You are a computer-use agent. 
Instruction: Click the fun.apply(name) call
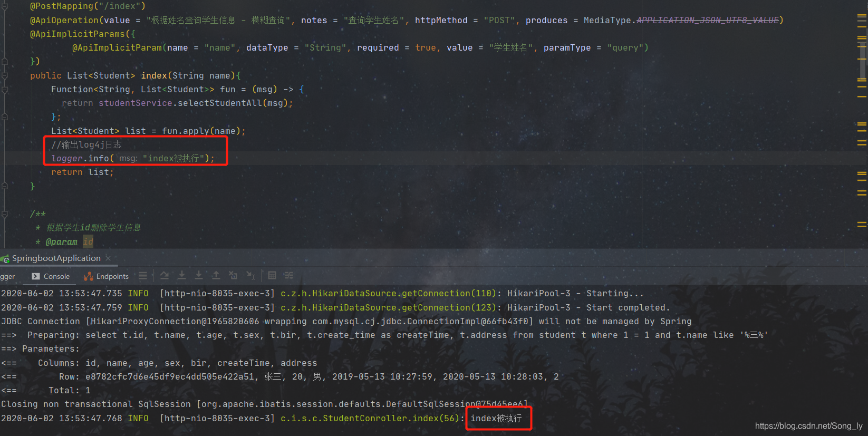pos(201,131)
